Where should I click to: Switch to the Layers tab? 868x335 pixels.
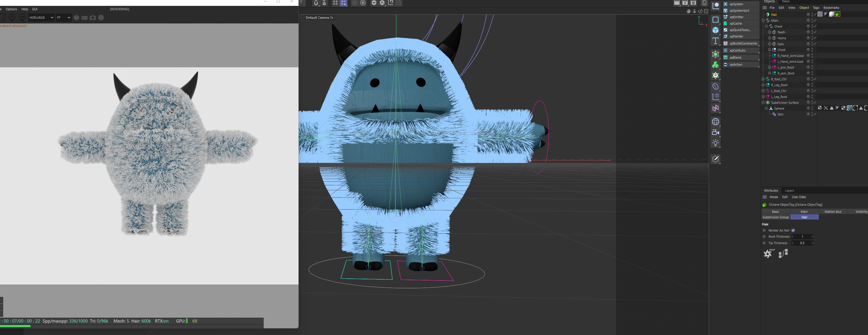point(789,191)
